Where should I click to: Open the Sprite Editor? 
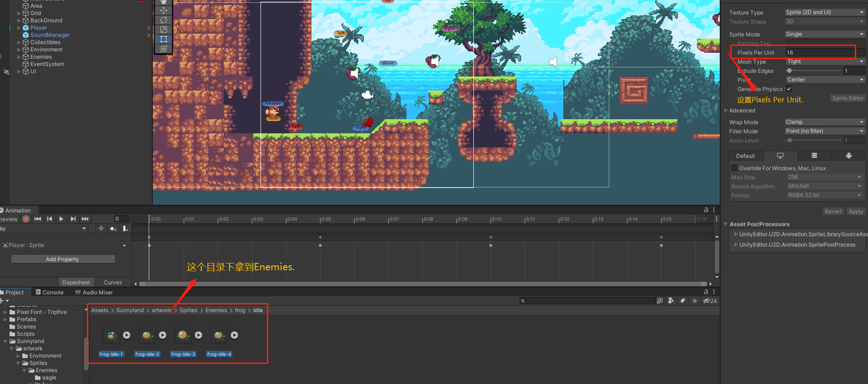click(848, 98)
